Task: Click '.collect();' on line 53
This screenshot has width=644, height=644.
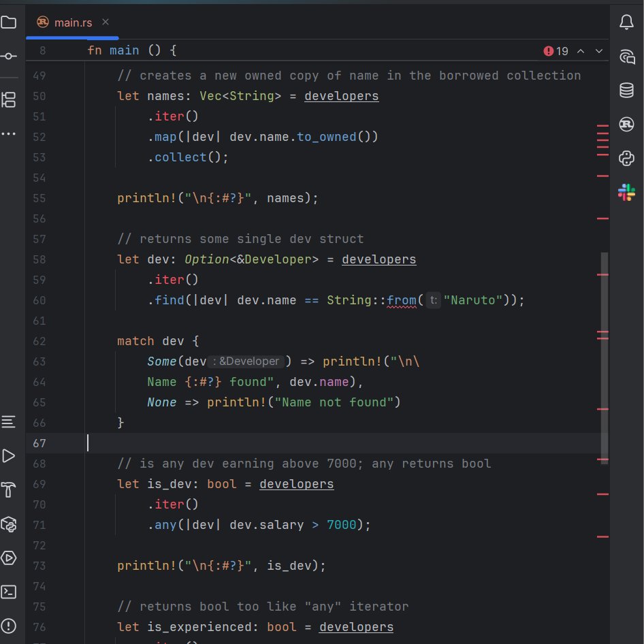Action: point(188,157)
